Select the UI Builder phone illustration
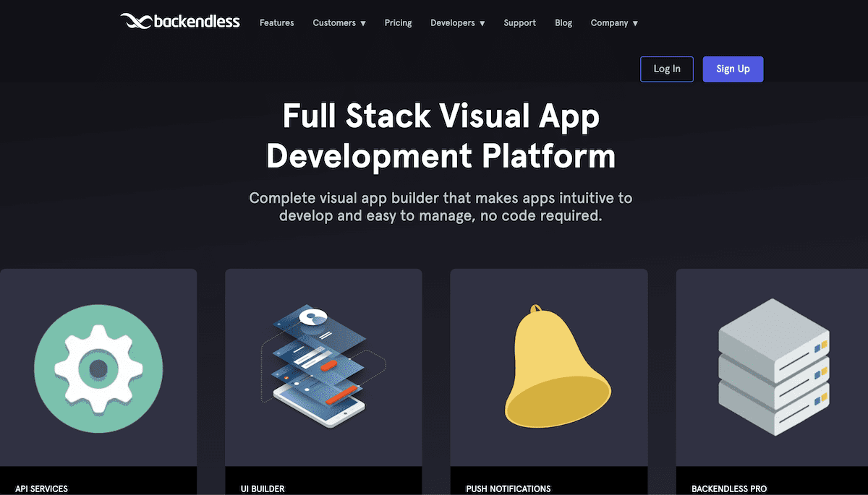868x495 pixels. [x=323, y=369]
